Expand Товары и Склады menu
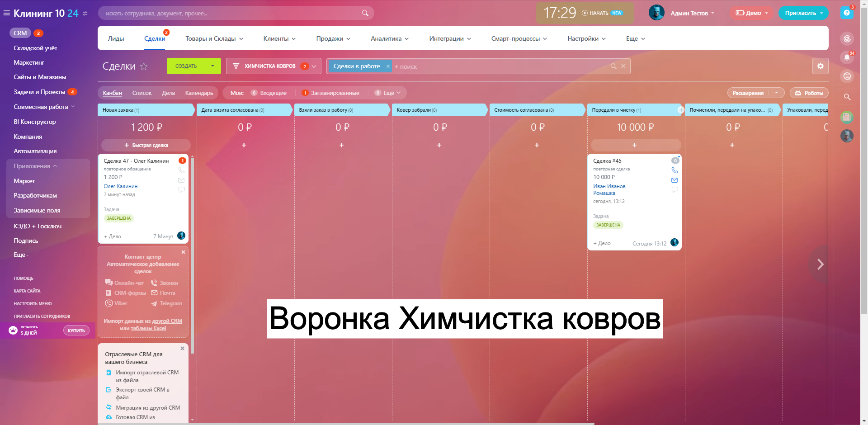This screenshot has width=868, height=425. click(x=214, y=39)
